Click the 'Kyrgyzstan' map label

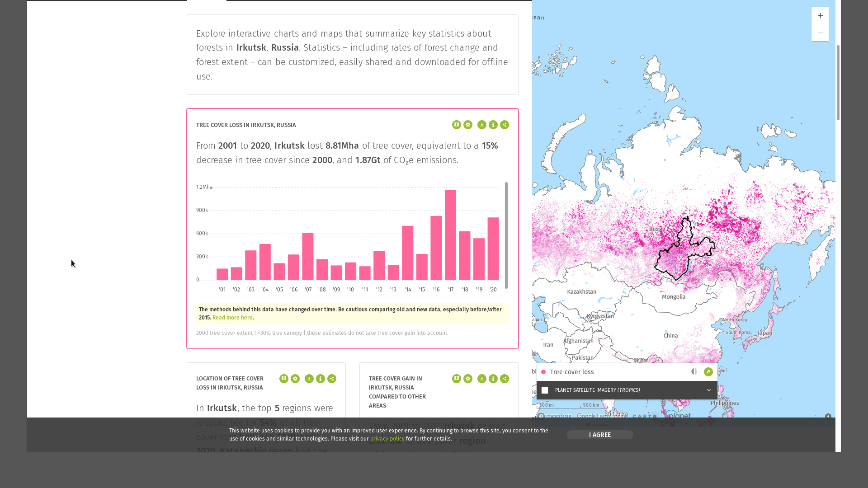click(x=600, y=316)
